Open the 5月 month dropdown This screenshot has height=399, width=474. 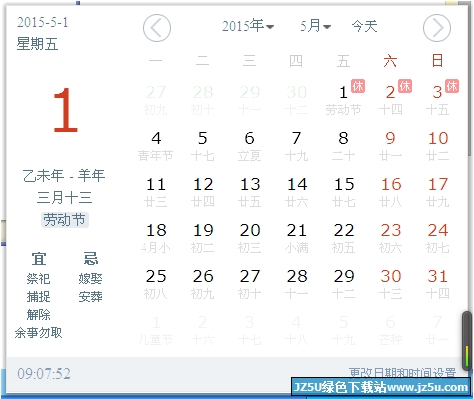[315, 26]
